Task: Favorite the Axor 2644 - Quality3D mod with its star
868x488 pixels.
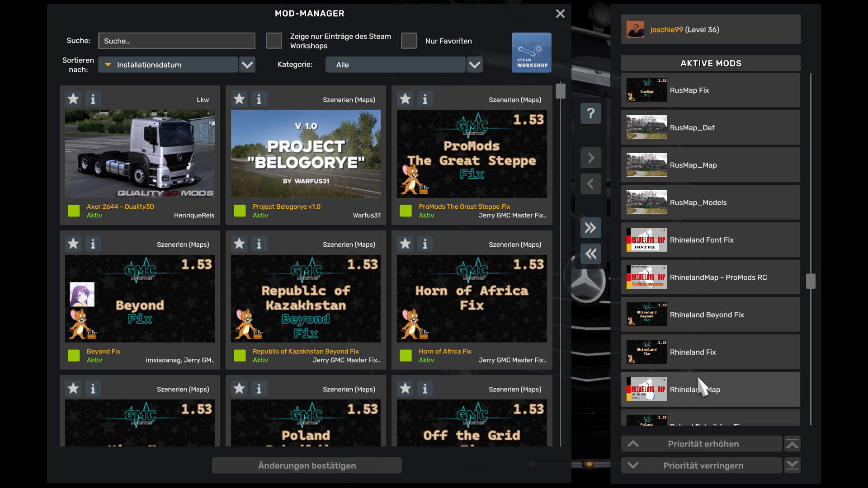Action: 73,99
